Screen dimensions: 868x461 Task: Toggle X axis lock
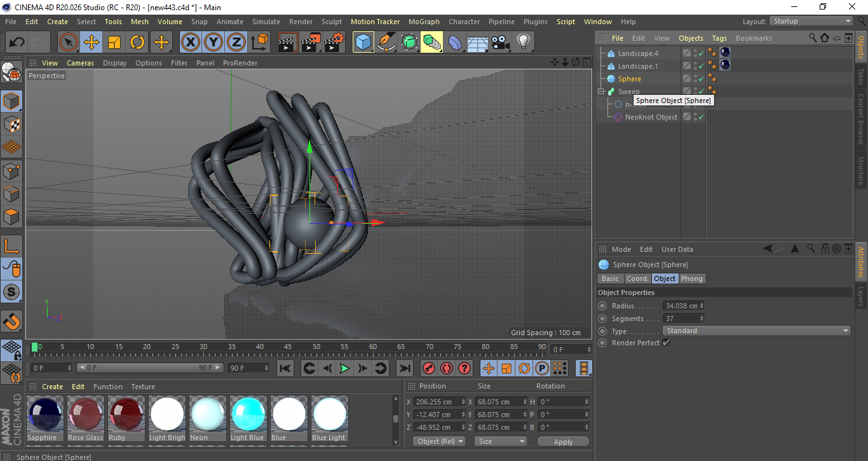click(x=190, y=43)
